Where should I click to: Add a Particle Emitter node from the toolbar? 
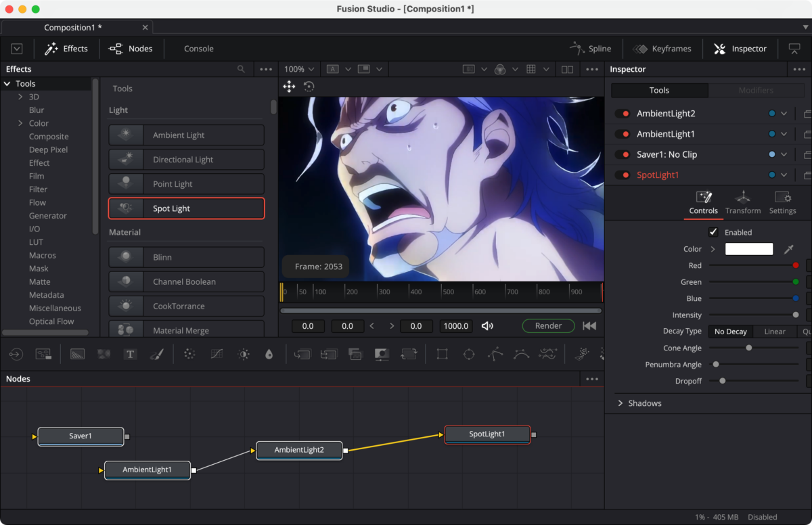pos(581,354)
